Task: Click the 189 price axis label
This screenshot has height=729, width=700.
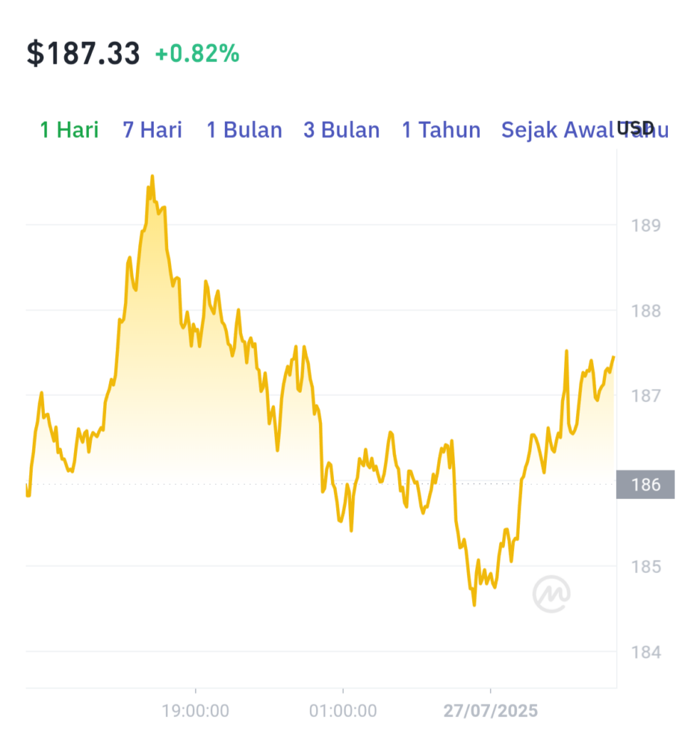Action: click(x=646, y=226)
